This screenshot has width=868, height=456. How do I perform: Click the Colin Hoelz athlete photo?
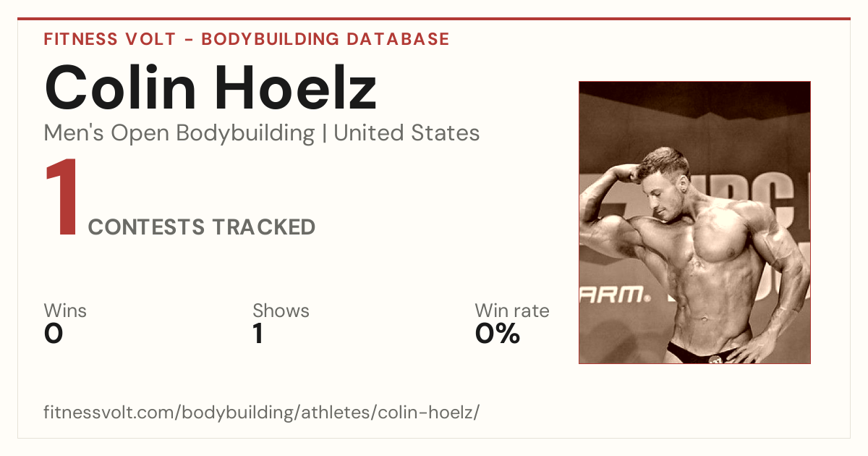[x=694, y=222]
